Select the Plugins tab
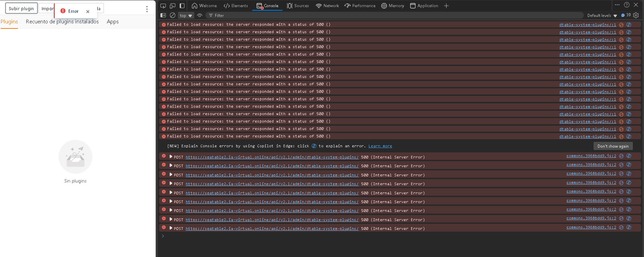Image resolution: width=644 pixels, height=257 pixels. tap(9, 22)
